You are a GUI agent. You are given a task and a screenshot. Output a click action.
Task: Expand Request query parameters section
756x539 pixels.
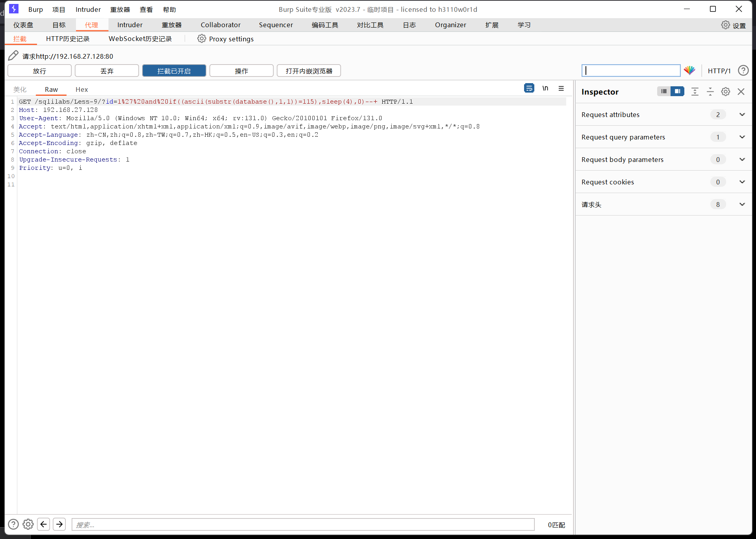742,137
